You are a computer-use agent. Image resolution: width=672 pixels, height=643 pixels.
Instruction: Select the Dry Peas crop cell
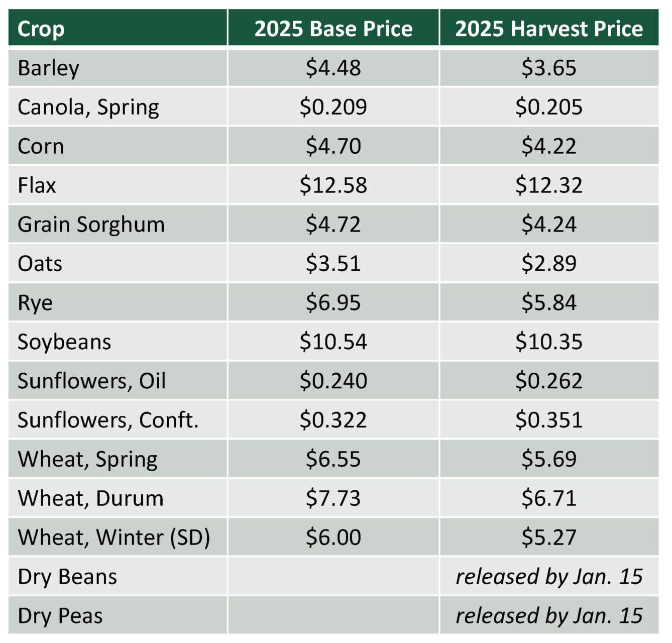[60, 616]
